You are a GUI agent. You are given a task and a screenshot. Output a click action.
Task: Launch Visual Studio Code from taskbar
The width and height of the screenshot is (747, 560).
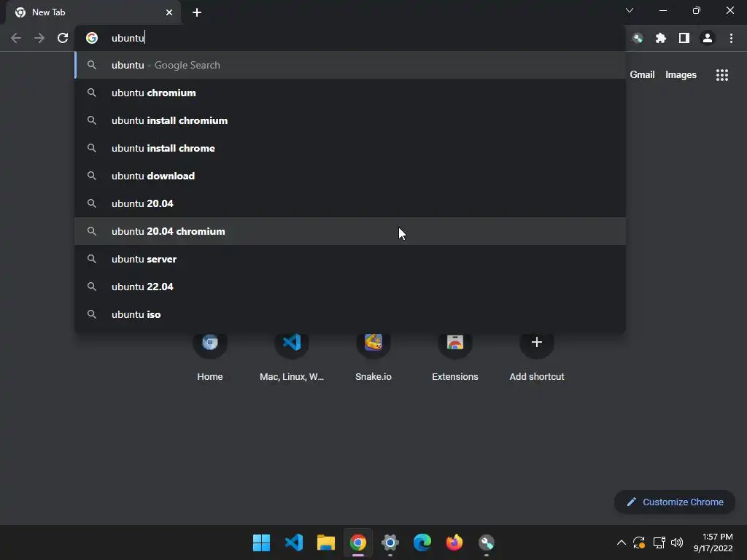pyautogui.click(x=294, y=542)
